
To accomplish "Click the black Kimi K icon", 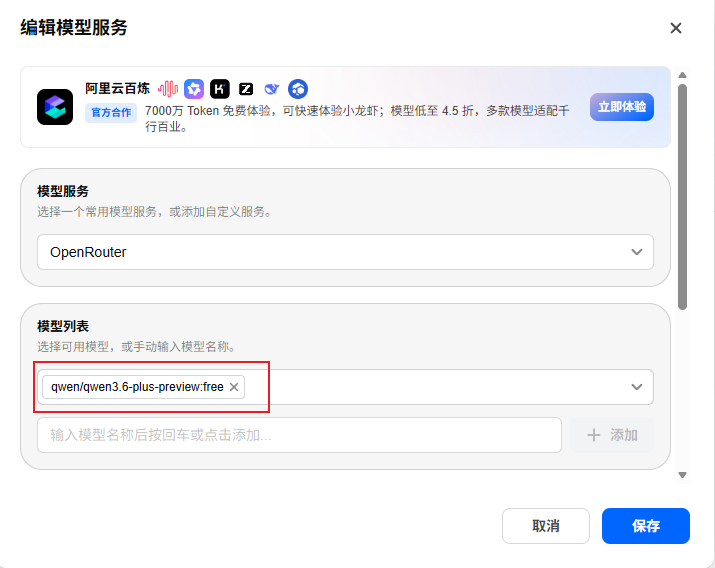I will (220, 89).
